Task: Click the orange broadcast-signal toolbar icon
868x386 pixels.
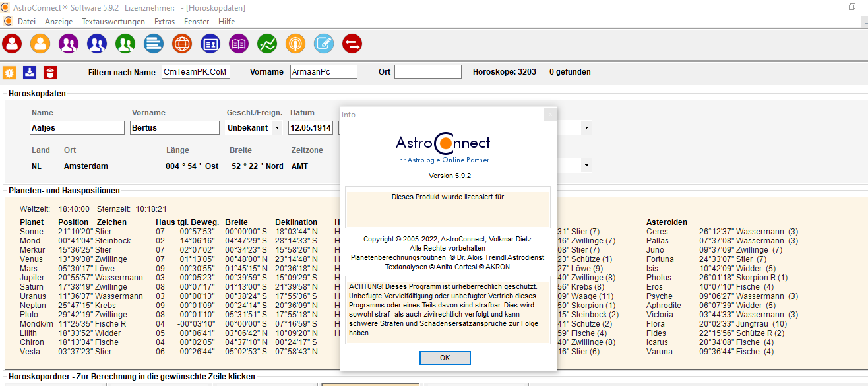Action: click(x=295, y=44)
